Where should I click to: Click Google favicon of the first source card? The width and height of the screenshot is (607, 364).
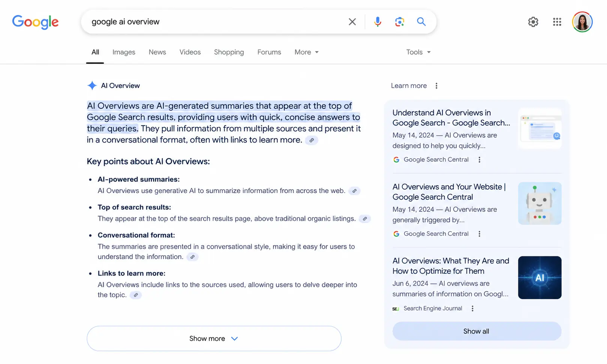[x=396, y=160]
